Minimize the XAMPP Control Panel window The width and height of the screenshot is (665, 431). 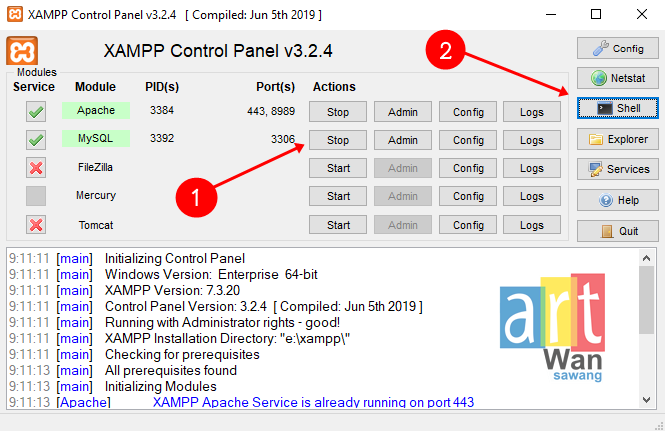tap(551, 14)
